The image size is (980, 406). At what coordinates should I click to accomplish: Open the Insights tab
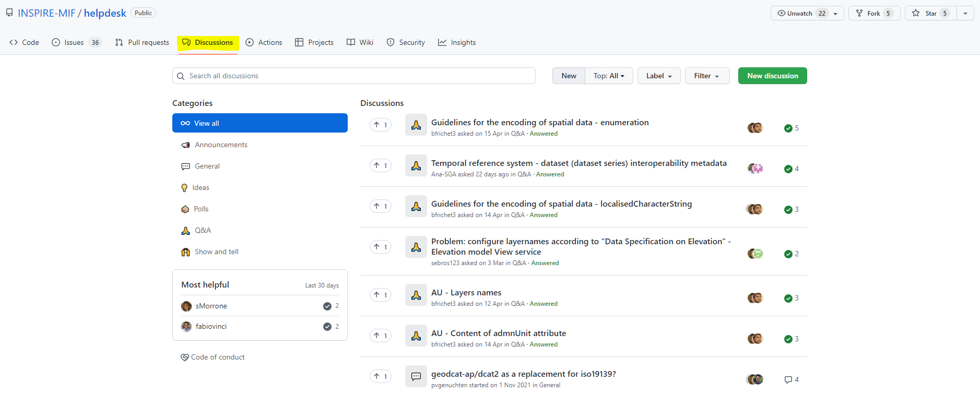pyautogui.click(x=457, y=42)
